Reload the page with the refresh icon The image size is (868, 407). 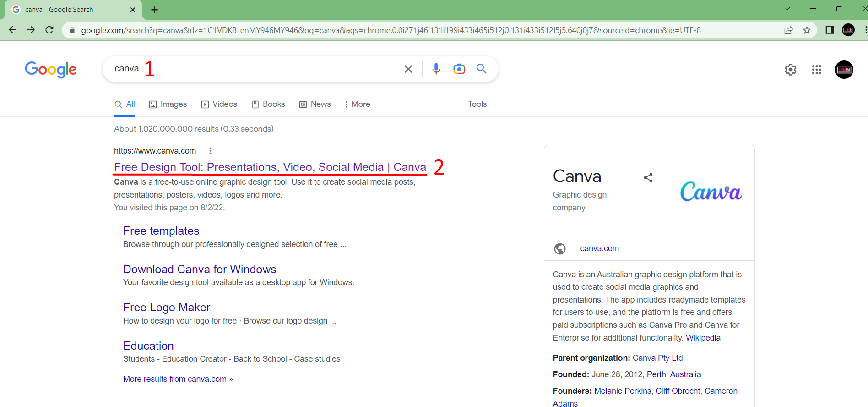coord(49,30)
